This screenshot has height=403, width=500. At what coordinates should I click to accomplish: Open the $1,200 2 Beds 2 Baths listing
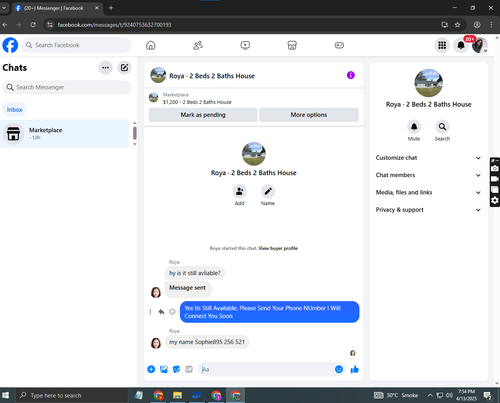click(x=197, y=102)
